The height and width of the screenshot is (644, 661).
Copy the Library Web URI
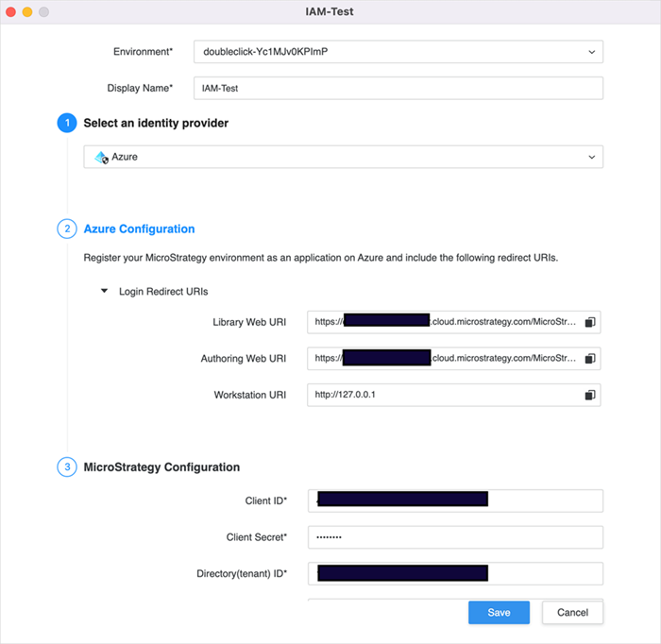tap(589, 323)
